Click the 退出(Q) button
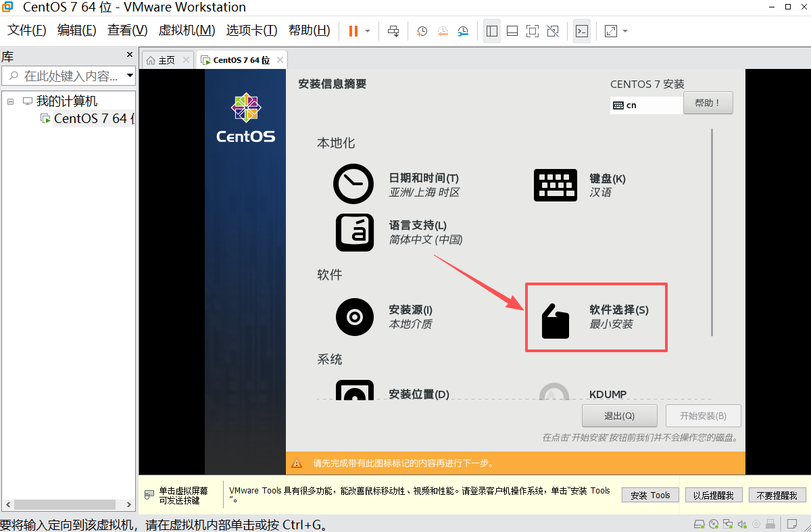This screenshot has height=532, width=811. pyautogui.click(x=619, y=416)
